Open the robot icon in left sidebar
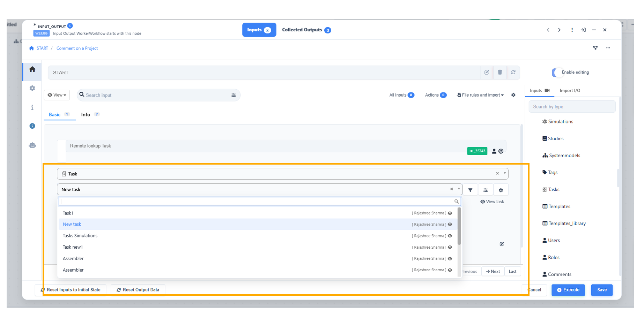 click(32, 145)
